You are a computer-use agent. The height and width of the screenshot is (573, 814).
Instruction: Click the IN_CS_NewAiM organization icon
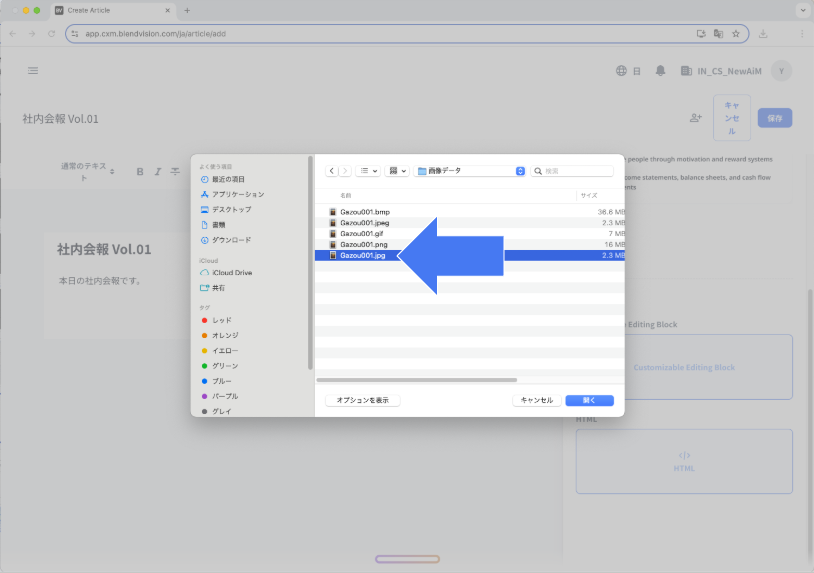coord(686,71)
